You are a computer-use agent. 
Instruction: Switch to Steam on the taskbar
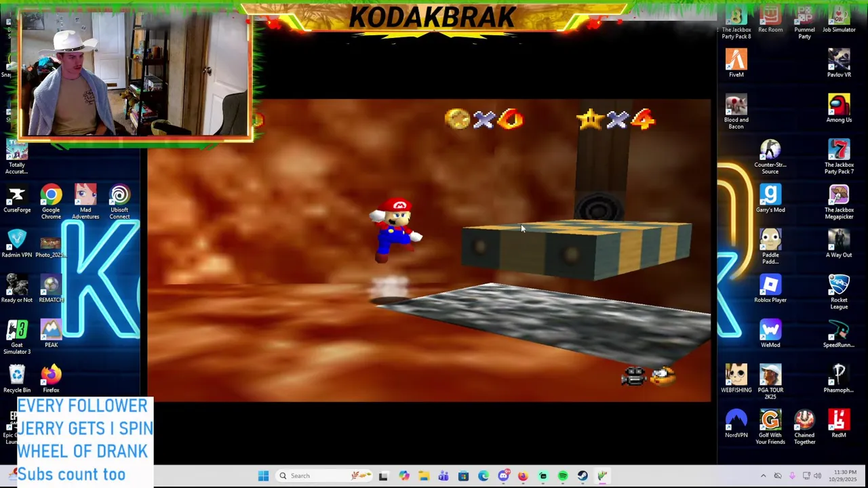pyautogui.click(x=583, y=476)
